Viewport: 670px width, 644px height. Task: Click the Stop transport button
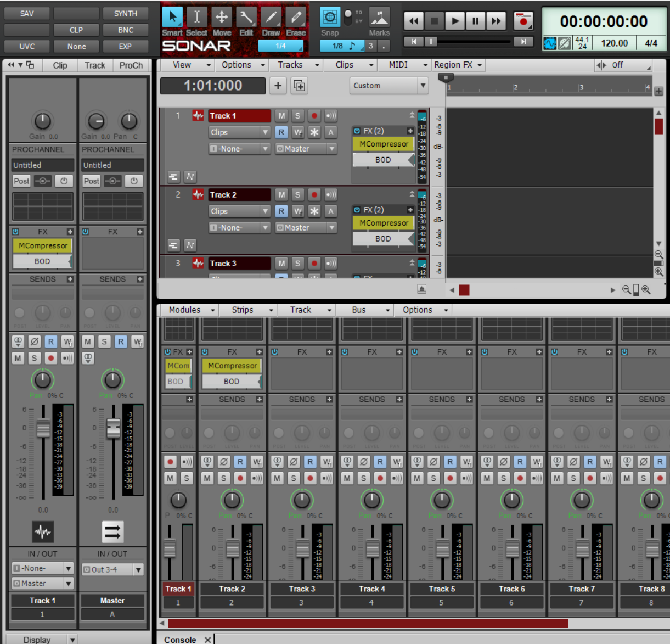coord(434,21)
